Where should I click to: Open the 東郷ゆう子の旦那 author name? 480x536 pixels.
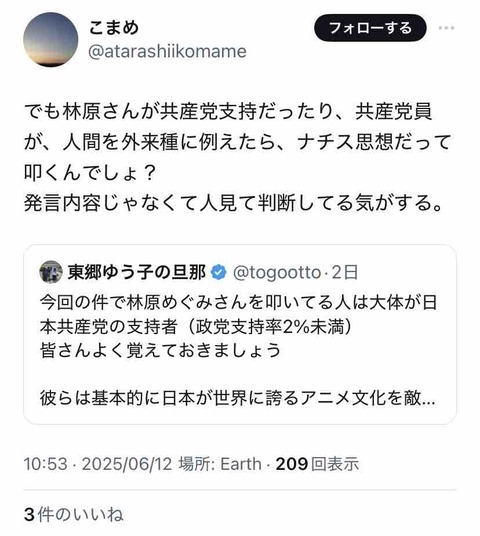click(x=137, y=272)
